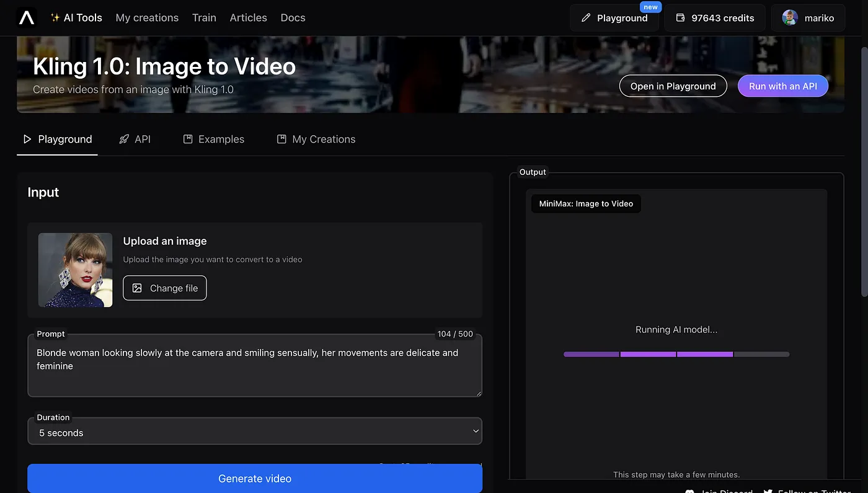Screen dimensions: 868x493
Task: Click the rocket icon on API tab
Action: click(124, 140)
